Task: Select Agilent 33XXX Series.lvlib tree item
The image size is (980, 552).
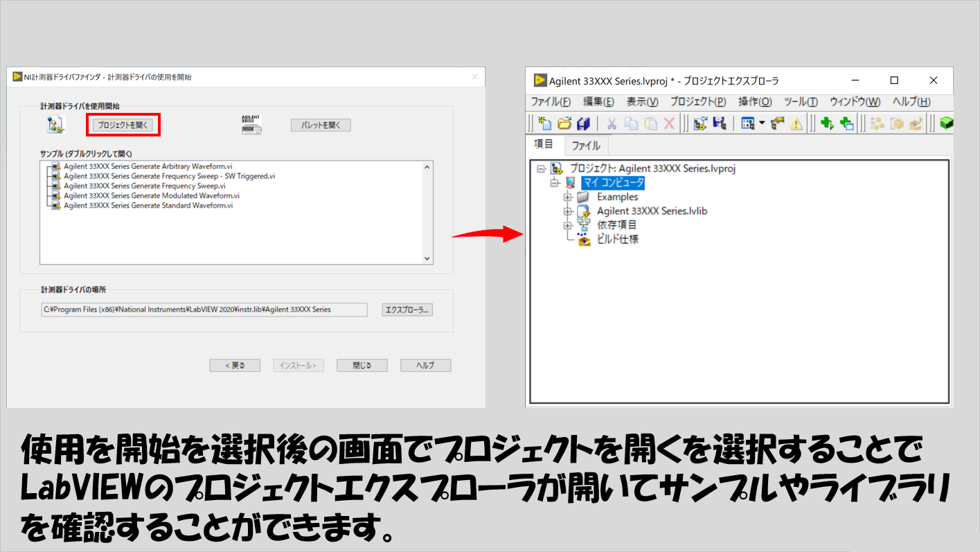Action: pyautogui.click(x=652, y=211)
